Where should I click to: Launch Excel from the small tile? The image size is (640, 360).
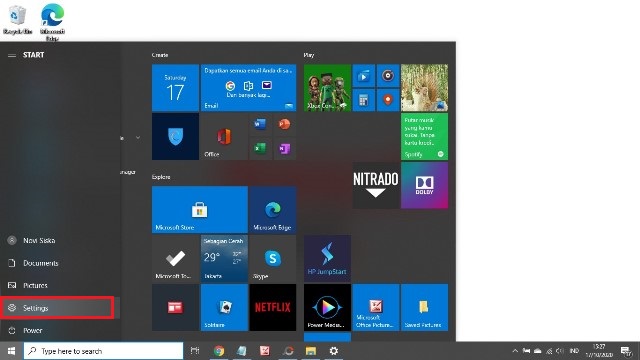260,148
